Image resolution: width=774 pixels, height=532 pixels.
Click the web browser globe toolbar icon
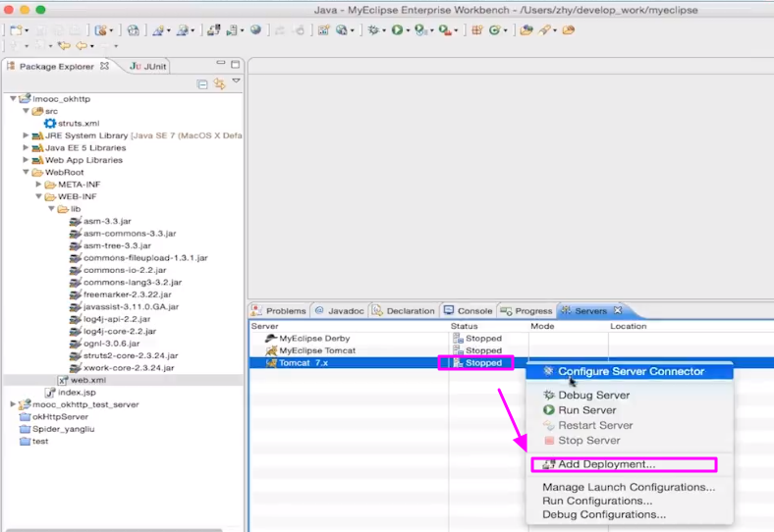[x=255, y=30]
